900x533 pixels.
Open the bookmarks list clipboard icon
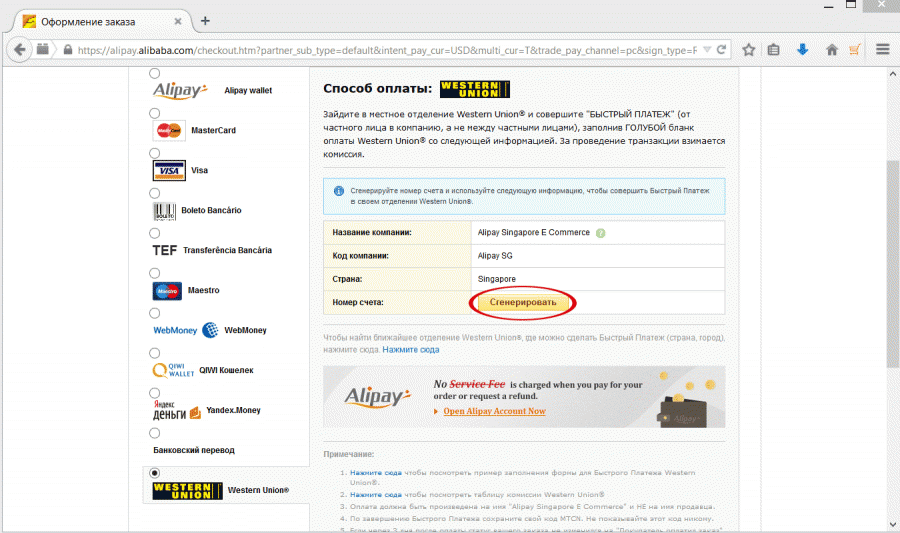coord(774,50)
